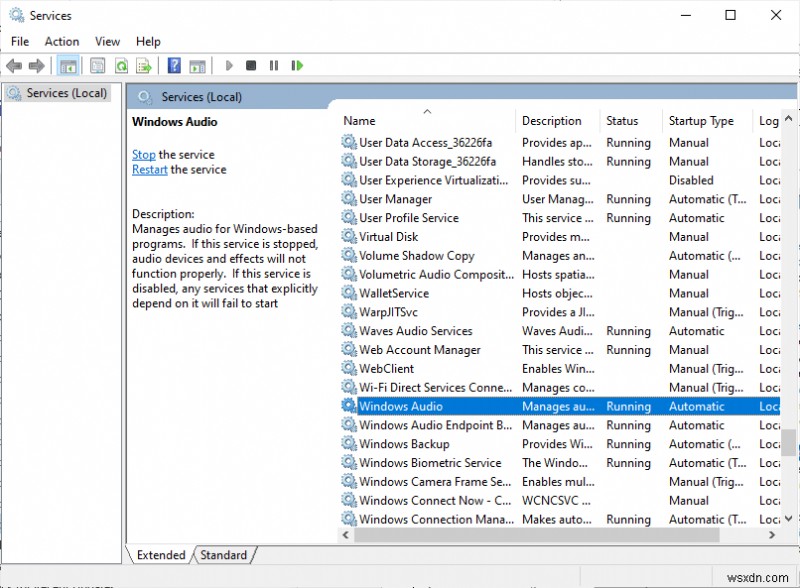Viewport: 800px width, 588px height.
Task: Click the Back navigation arrow
Action: pos(13,65)
